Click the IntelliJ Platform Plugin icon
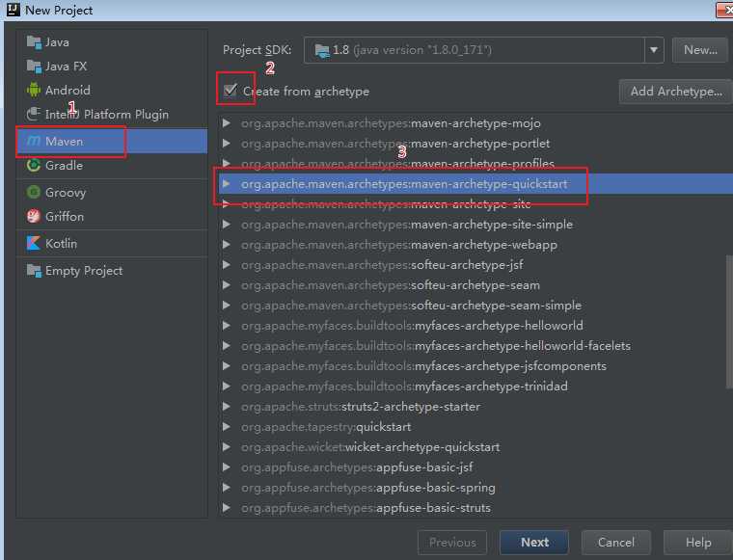This screenshot has height=560, width=733. pyautogui.click(x=34, y=114)
